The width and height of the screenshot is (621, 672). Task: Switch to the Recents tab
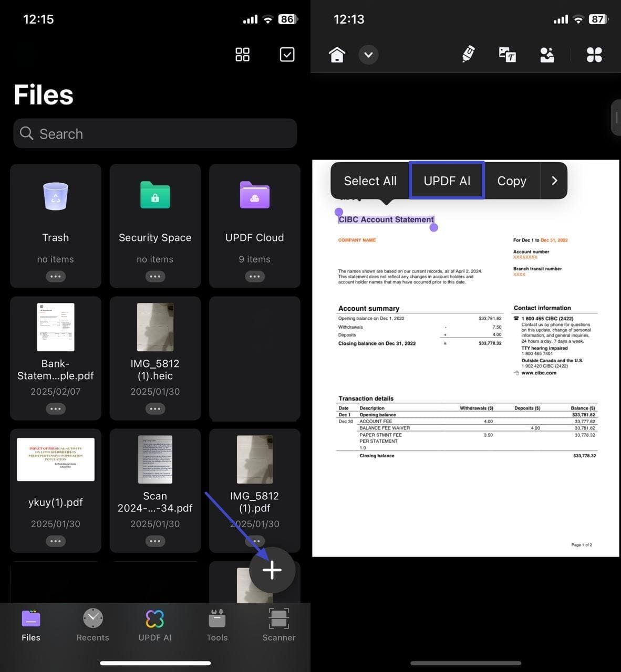[x=92, y=625]
